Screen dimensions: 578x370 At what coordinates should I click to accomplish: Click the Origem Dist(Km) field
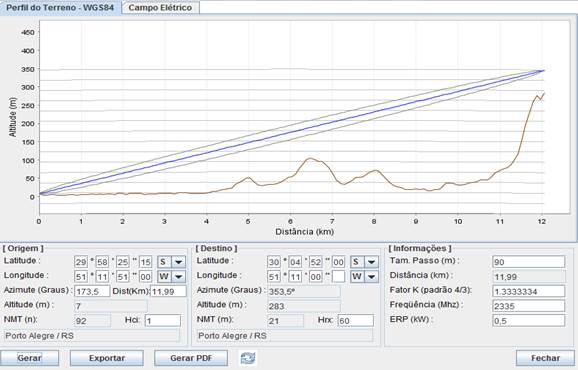[168, 291]
